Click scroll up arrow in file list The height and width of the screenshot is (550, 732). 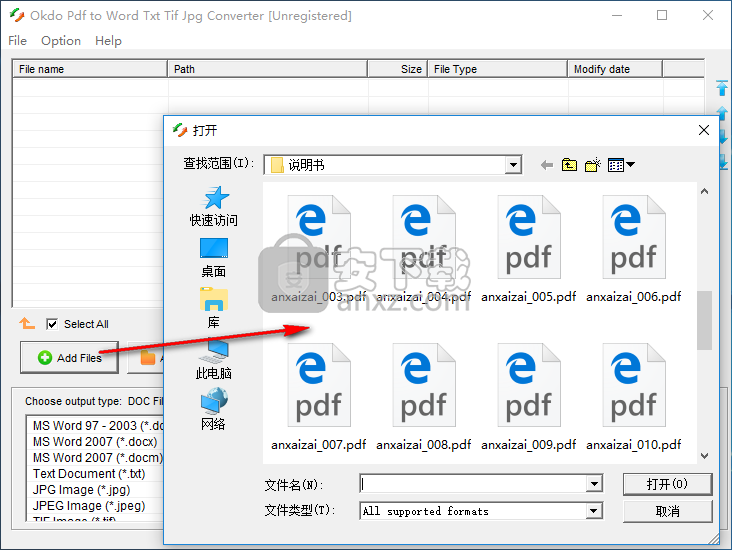pyautogui.click(x=704, y=191)
